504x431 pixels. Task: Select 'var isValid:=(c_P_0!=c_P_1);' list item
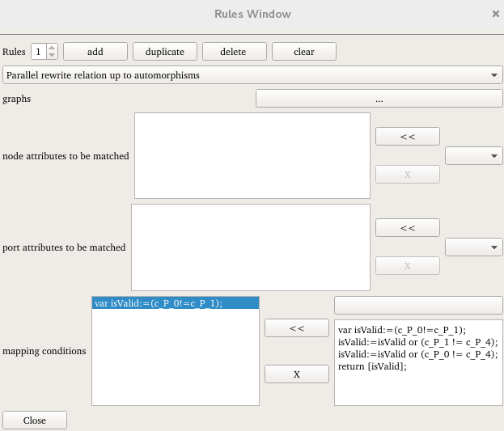175,303
